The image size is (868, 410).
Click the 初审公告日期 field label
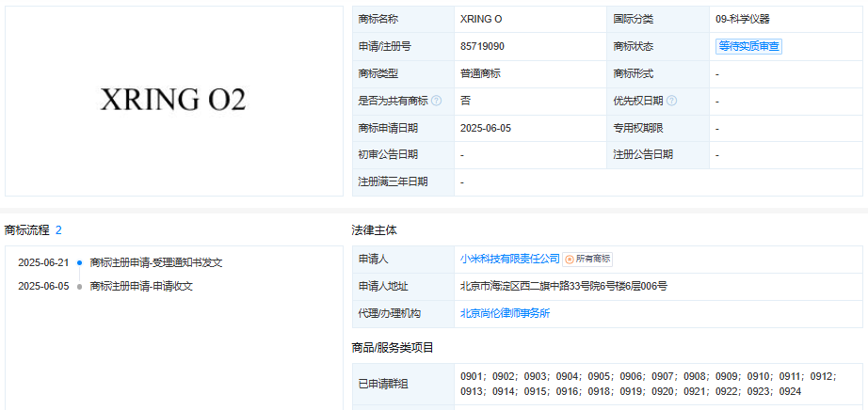coord(388,155)
